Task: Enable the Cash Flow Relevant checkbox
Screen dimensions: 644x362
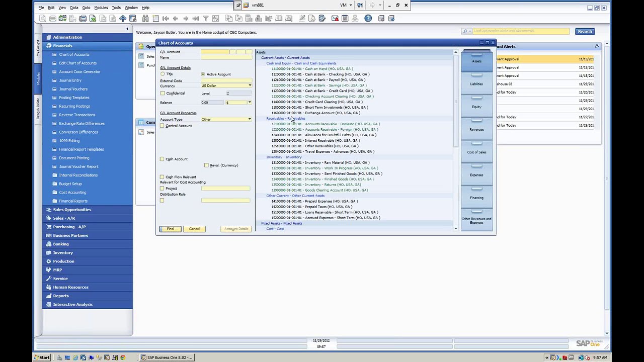Action: [162, 177]
